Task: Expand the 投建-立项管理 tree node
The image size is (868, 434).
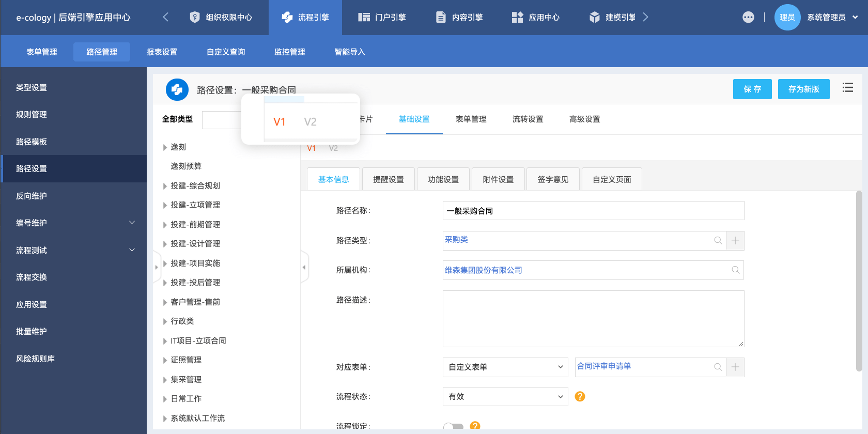Action: [165, 205]
